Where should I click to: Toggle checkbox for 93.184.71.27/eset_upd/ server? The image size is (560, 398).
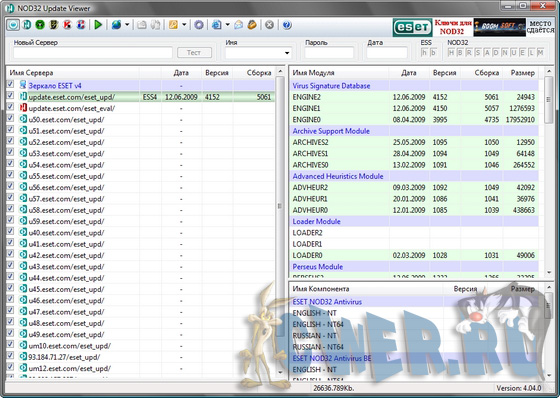pyautogui.click(x=10, y=356)
